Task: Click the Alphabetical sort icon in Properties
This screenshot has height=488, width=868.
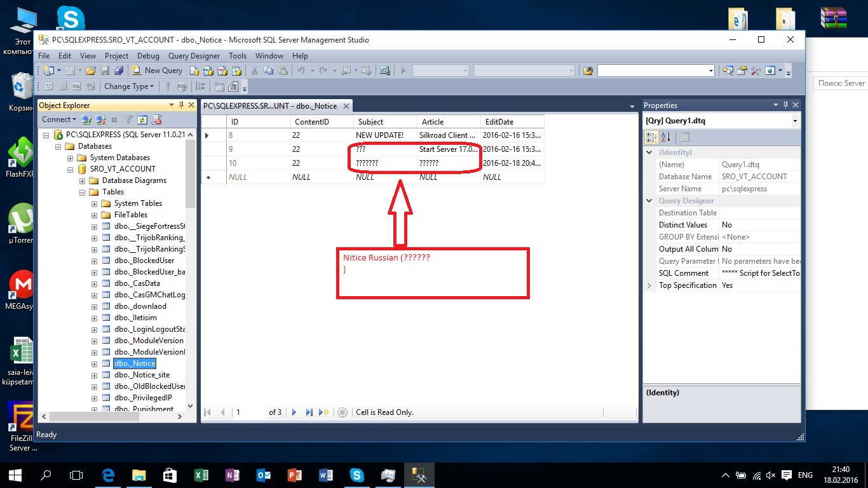Action: tap(665, 137)
